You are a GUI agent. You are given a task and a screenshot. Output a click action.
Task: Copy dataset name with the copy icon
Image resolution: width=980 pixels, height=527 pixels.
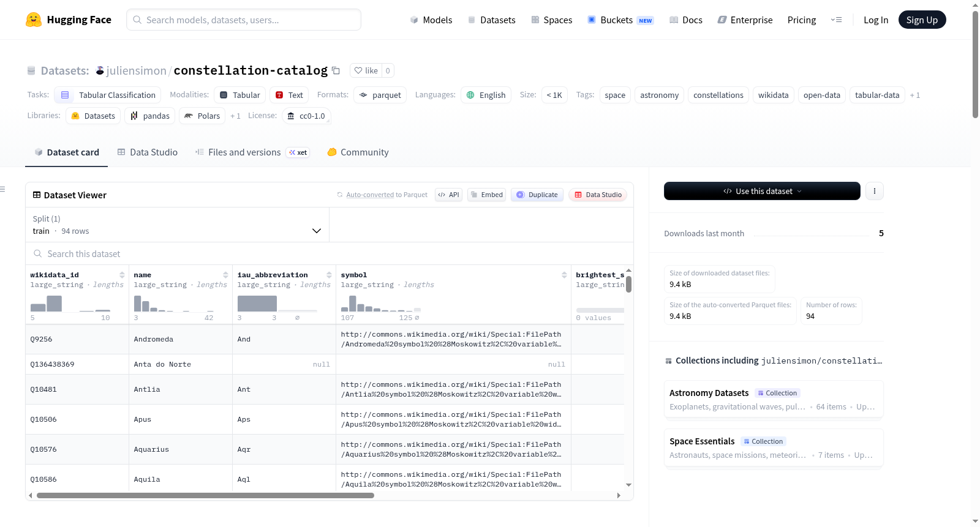336,70
